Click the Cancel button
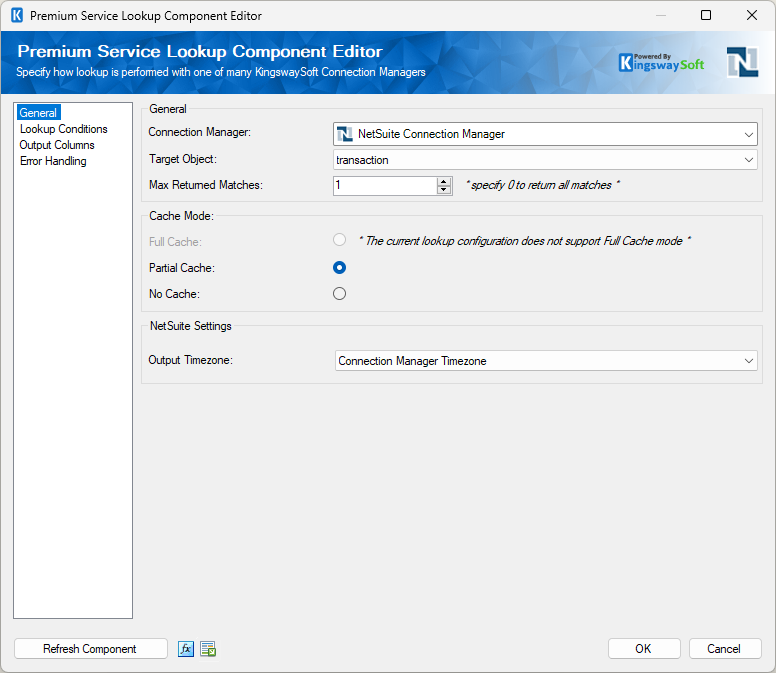776x673 pixels. pyautogui.click(x=725, y=649)
